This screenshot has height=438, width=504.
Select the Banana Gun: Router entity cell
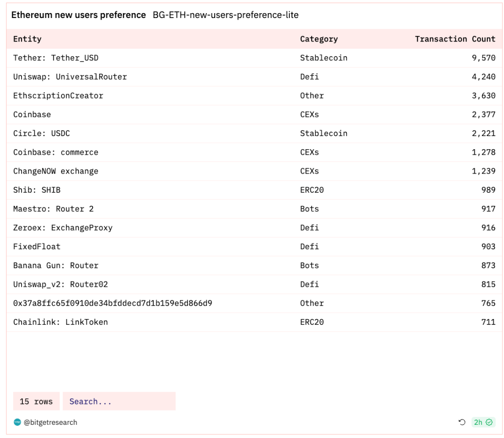[56, 265]
